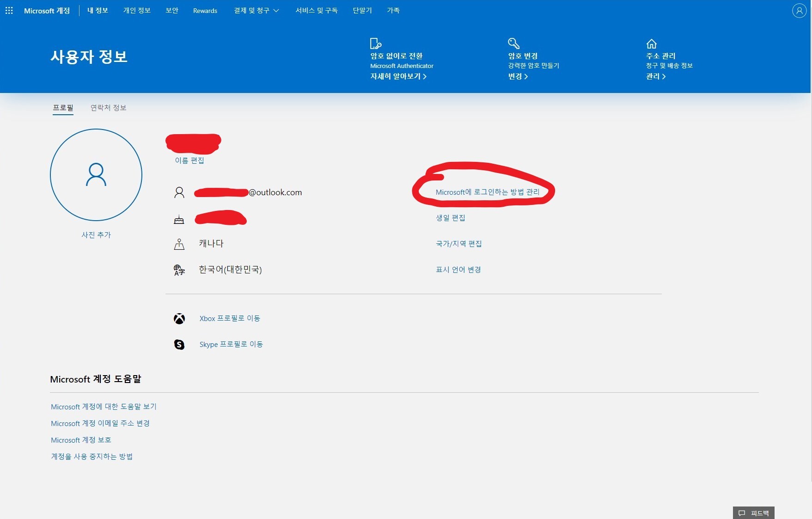Click the birthday cake icon
Viewport: 812px width, 519px height.
coord(179,219)
